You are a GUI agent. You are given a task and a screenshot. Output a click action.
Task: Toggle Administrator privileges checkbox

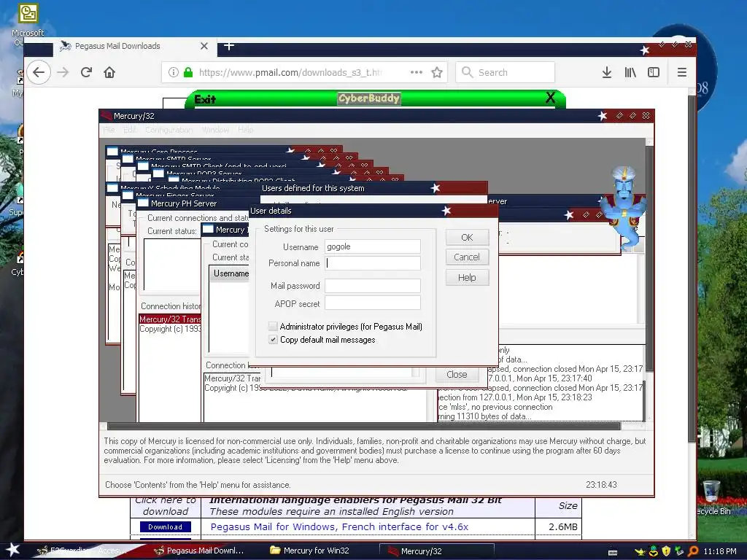tap(273, 326)
